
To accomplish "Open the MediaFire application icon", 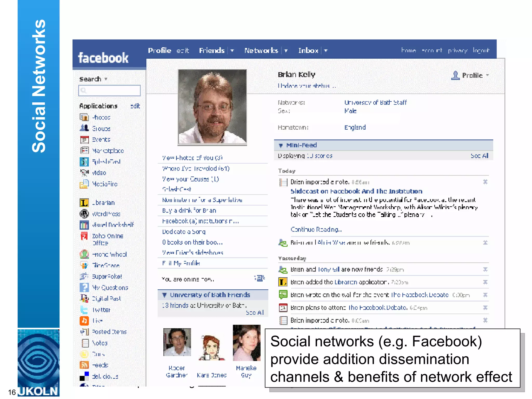I will pos(84,184).
